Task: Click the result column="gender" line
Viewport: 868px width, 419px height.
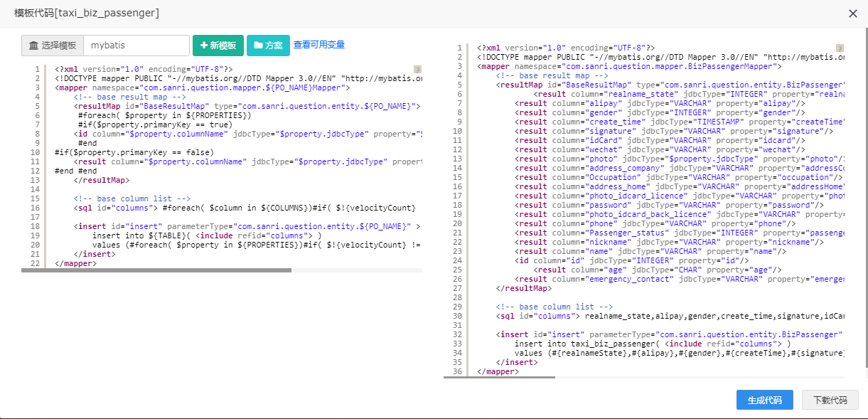Action: 660,112
